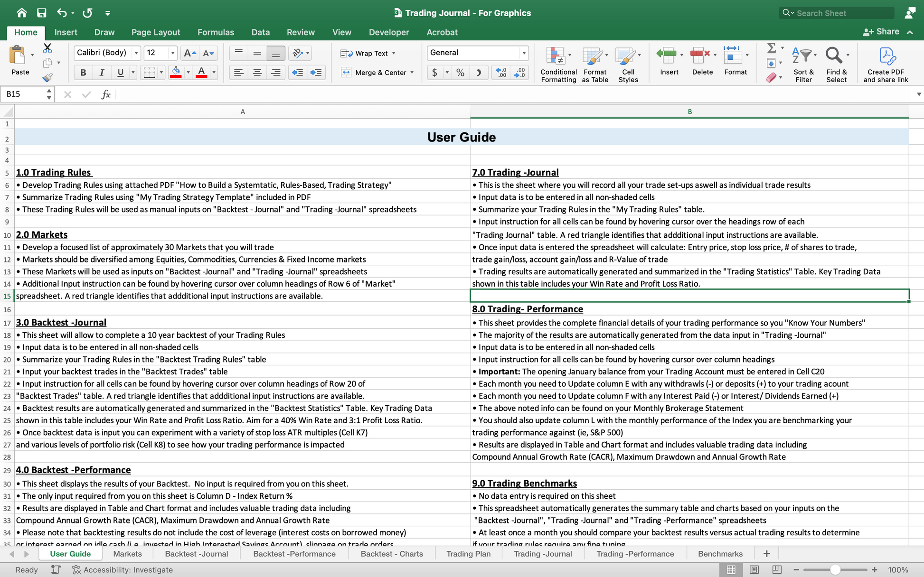The image size is (924, 577).
Task: Expand the General number format dropdown
Action: (x=524, y=53)
